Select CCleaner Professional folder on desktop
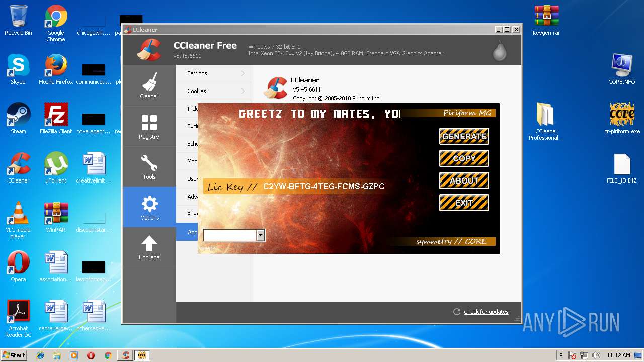The image size is (644, 362). coord(546,122)
